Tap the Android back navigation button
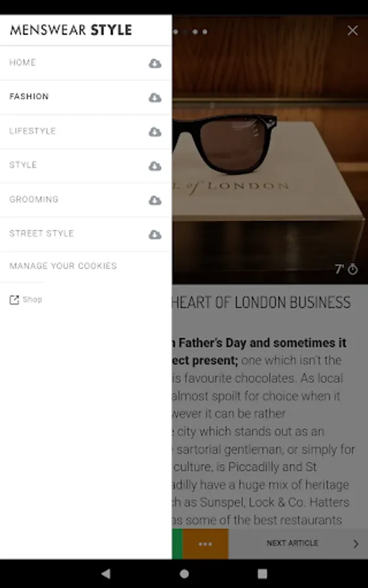 (x=106, y=574)
